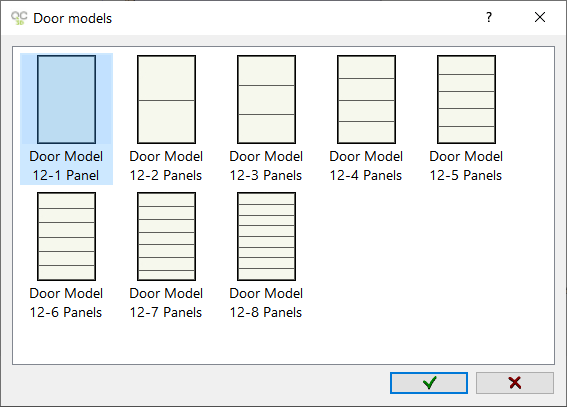
Task: Click the 'Door Model 12-8 Panels' label
Action: click(x=266, y=303)
